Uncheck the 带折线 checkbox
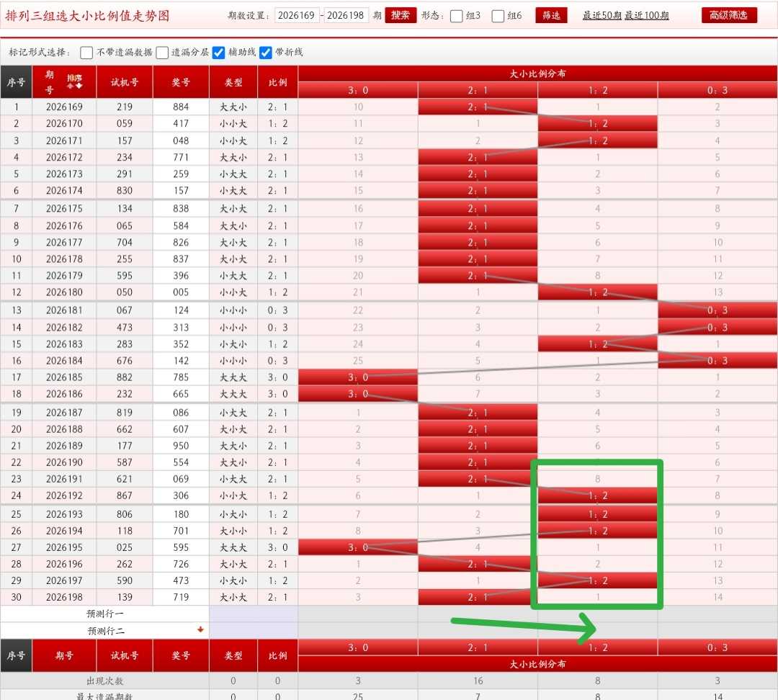Screen dimensions: 778x700 point(265,53)
